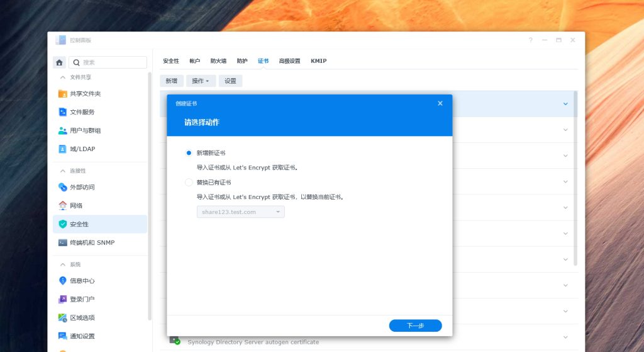644x352 pixels.
Task: Close the Create Certificate dialog
Action: pyautogui.click(x=440, y=103)
